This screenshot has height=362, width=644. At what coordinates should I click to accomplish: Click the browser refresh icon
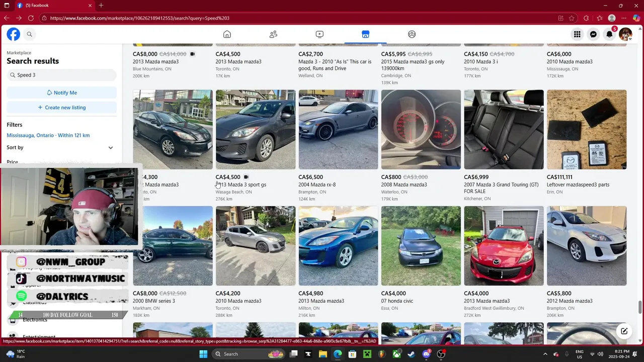click(31, 18)
